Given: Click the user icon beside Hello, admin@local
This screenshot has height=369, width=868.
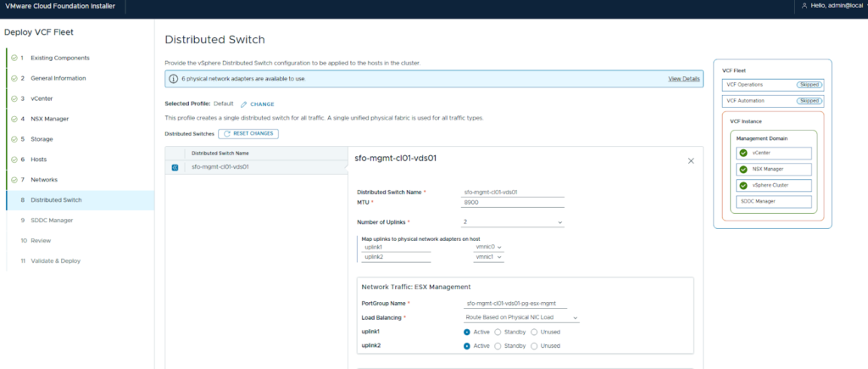Looking at the screenshot, I should (x=804, y=6).
